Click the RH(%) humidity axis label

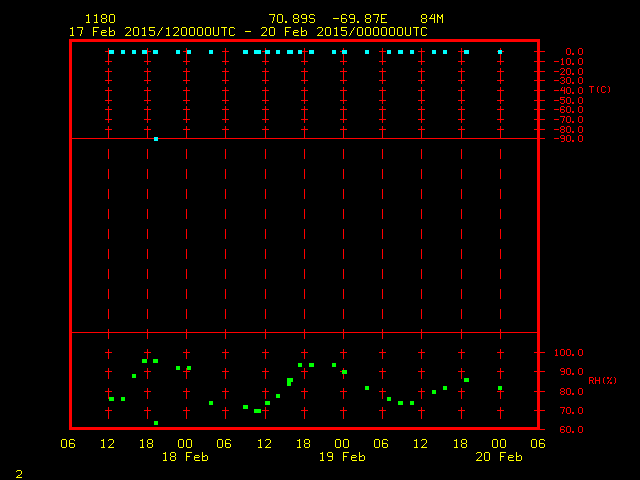601,381
